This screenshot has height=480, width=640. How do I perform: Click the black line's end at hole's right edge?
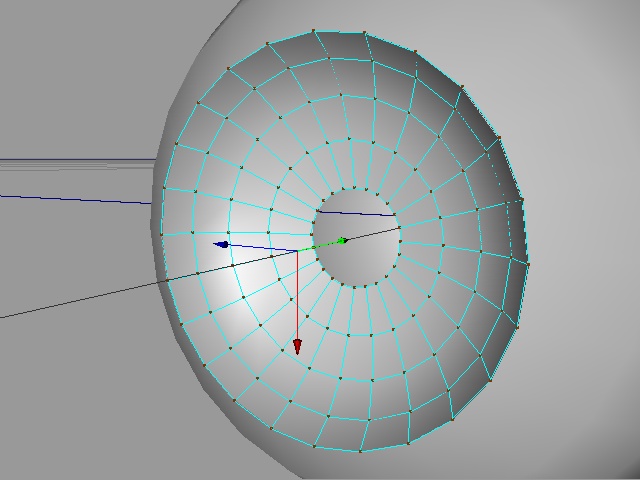point(399,228)
